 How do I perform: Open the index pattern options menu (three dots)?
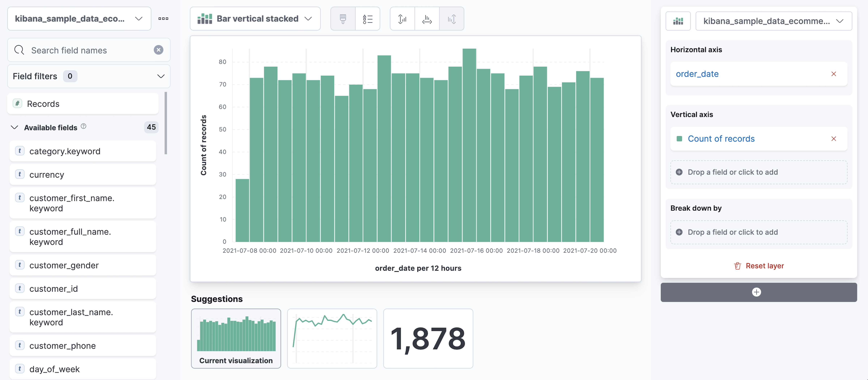163,18
